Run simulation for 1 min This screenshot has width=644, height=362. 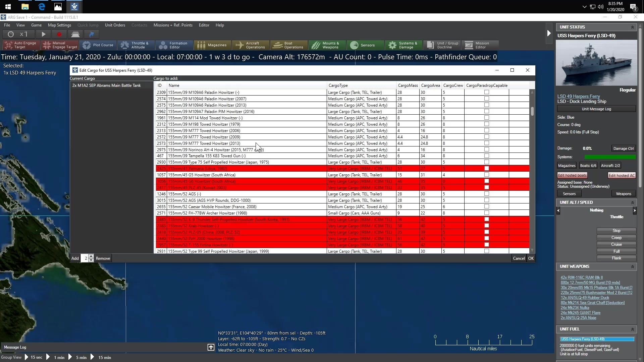(56, 357)
